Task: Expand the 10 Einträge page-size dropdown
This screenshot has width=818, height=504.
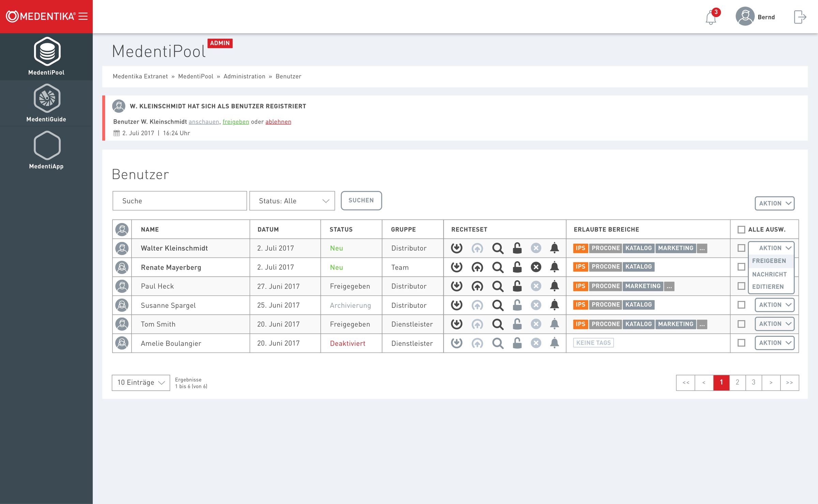Action: pos(141,383)
